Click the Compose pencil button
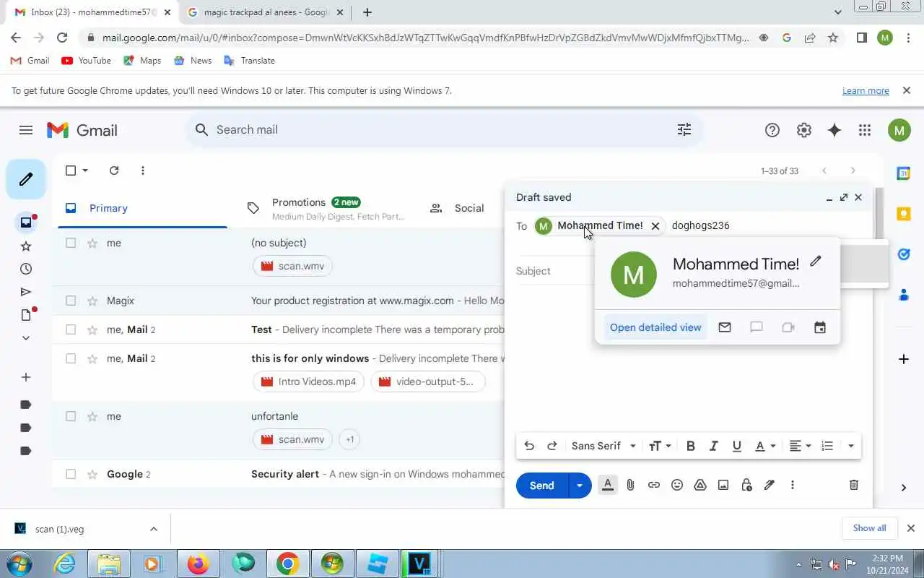 [x=26, y=178]
